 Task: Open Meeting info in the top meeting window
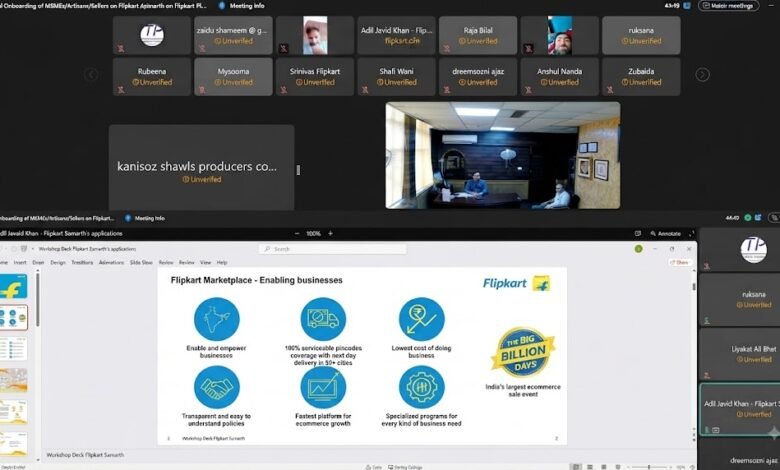(242, 6)
